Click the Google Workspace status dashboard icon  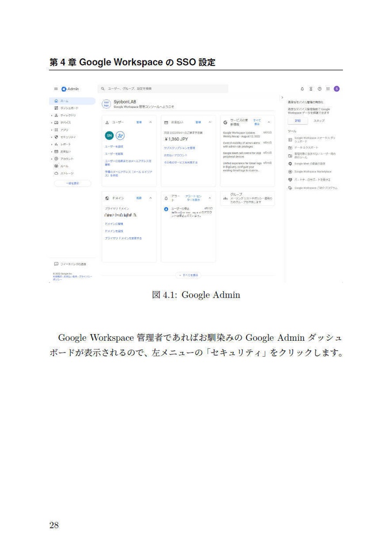click(x=290, y=140)
